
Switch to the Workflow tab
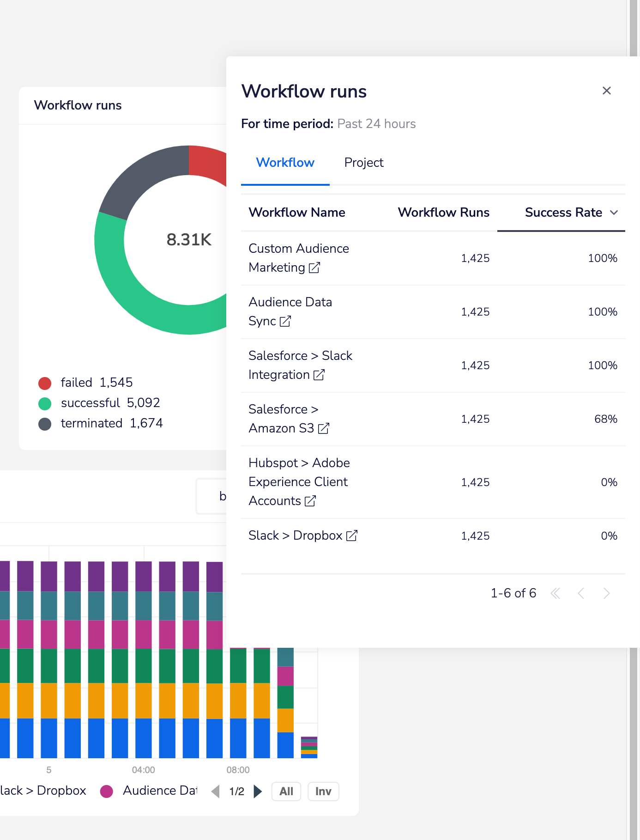click(285, 163)
